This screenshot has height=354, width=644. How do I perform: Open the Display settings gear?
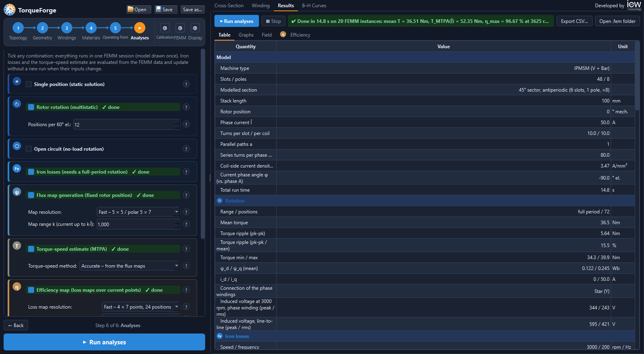click(x=195, y=28)
